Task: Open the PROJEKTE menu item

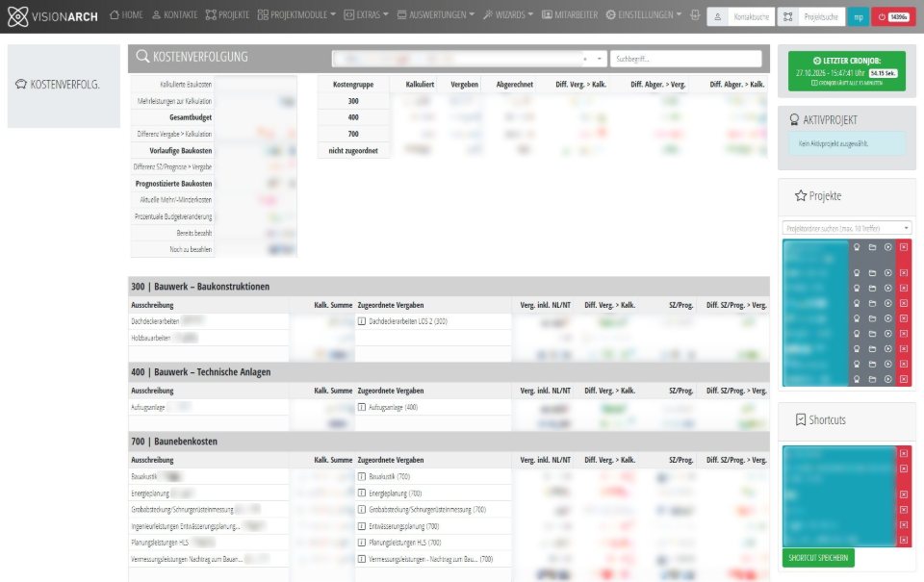Action: [x=227, y=14]
